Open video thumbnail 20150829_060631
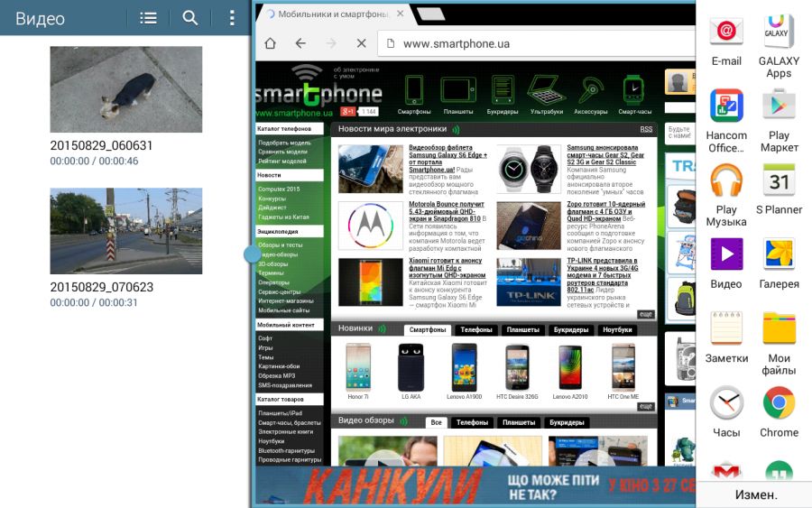Viewport: 812px width, 508px height. pos(125,89)
